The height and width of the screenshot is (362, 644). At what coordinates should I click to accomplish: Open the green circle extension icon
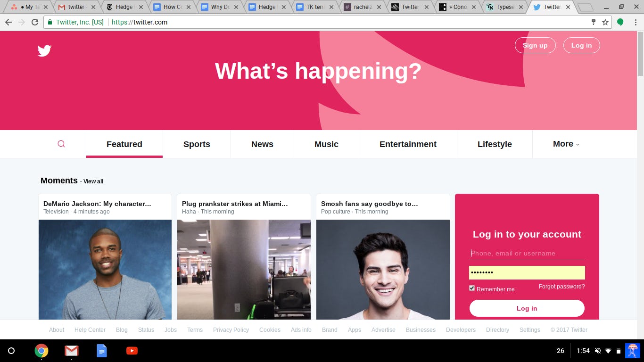coord(620,22)
